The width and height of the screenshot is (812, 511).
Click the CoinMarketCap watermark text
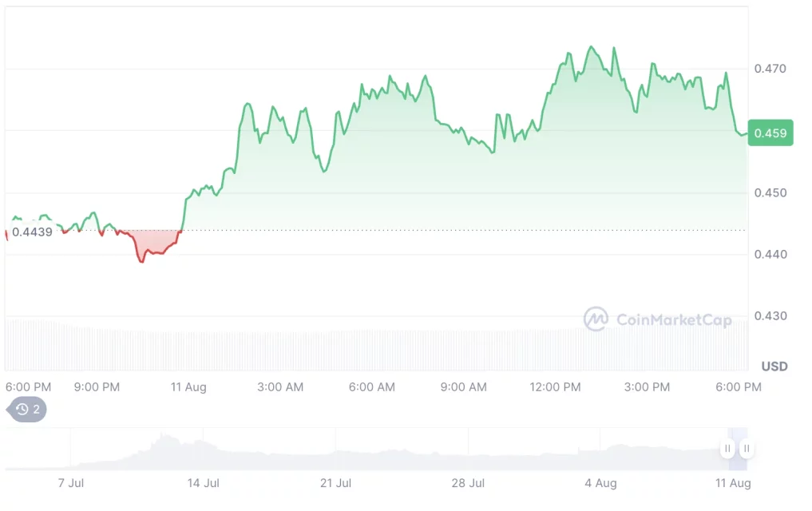click(674, 320)
